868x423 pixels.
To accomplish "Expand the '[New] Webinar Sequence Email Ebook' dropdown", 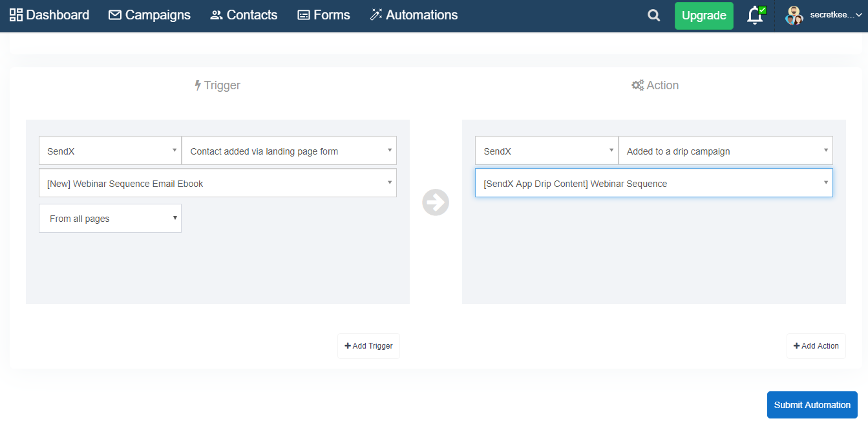I will click(218, 183).
